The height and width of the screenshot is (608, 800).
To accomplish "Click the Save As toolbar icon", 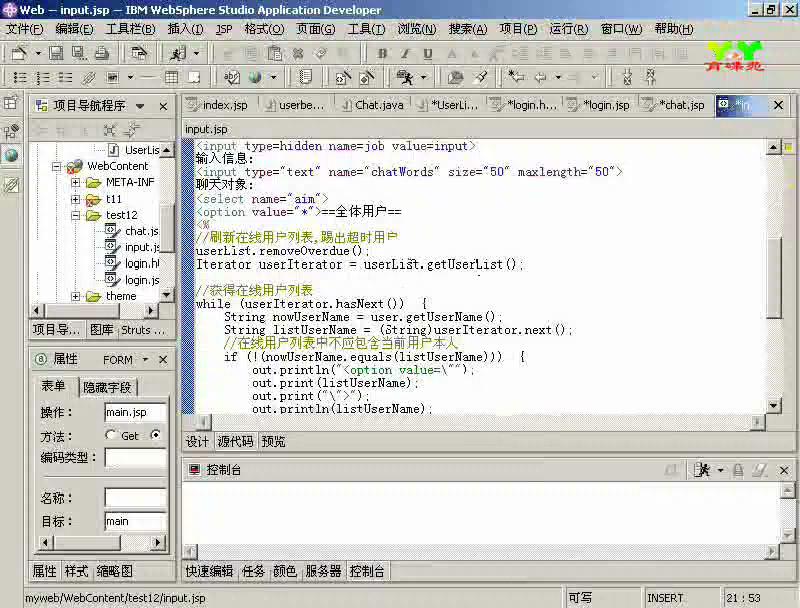I will [x=79, y=53].
